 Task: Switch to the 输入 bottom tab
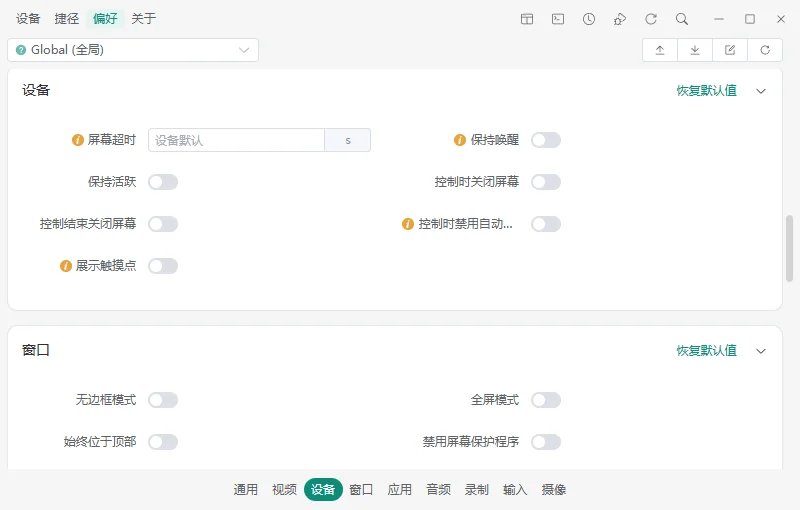pyautogui.click(x=515, y=490)
